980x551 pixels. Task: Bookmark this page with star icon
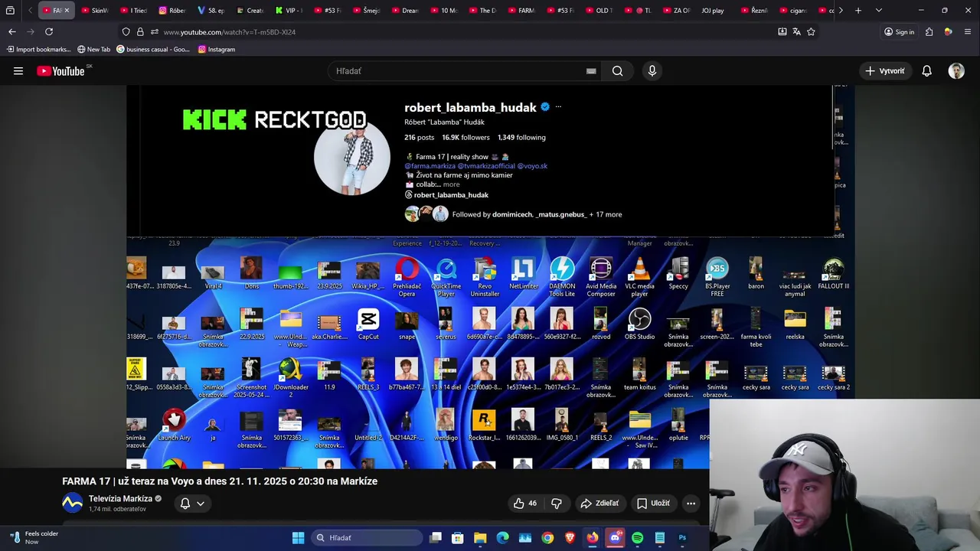pyautogui.click(x=811, y=31)
